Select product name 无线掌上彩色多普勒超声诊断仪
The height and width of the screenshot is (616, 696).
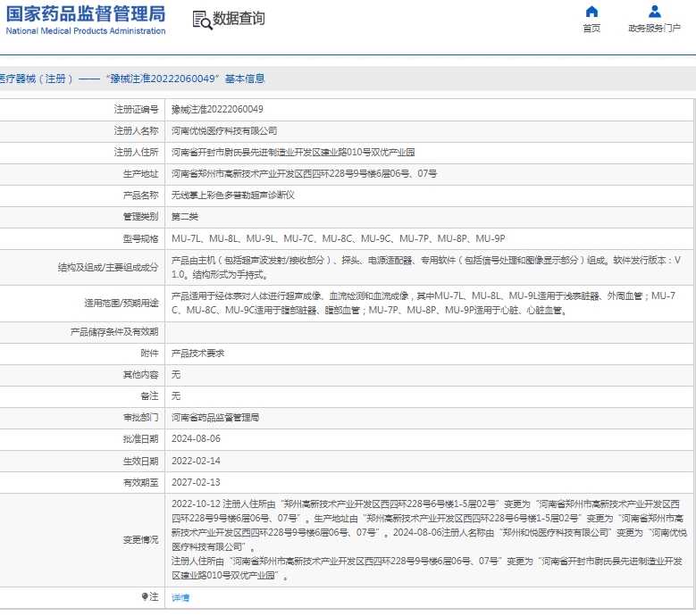(x=233, y=196)
